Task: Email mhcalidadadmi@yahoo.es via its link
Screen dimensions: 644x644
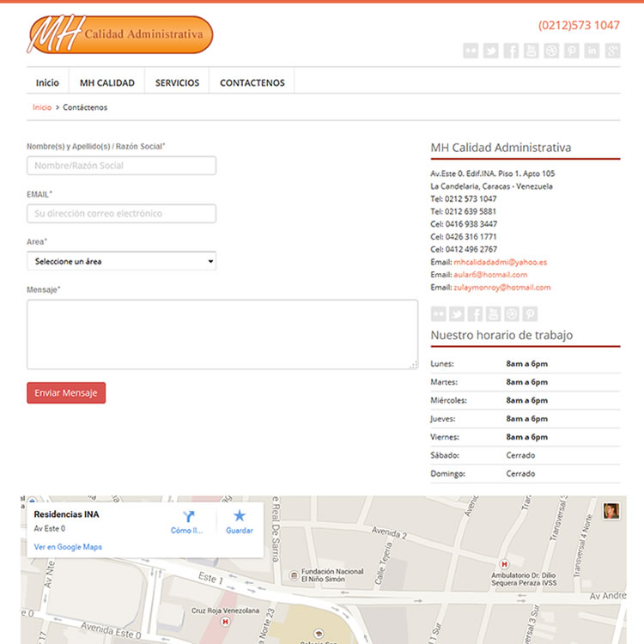Action: pos(500,262)
